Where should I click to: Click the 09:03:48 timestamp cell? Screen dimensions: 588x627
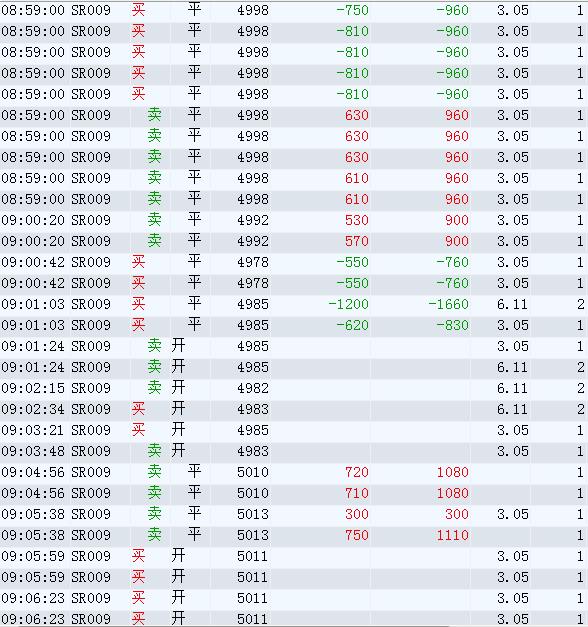tap(33, 451)
